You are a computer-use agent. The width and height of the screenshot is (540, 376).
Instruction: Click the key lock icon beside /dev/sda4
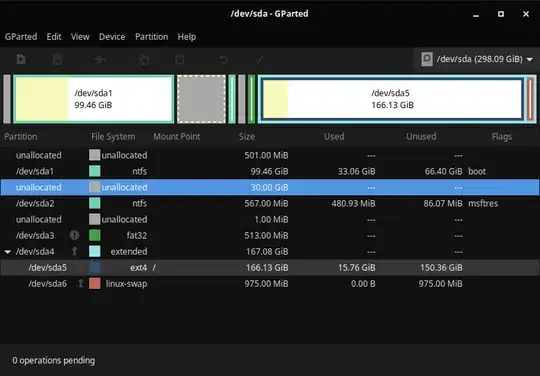pyautogui.click(x=74, y=251)
